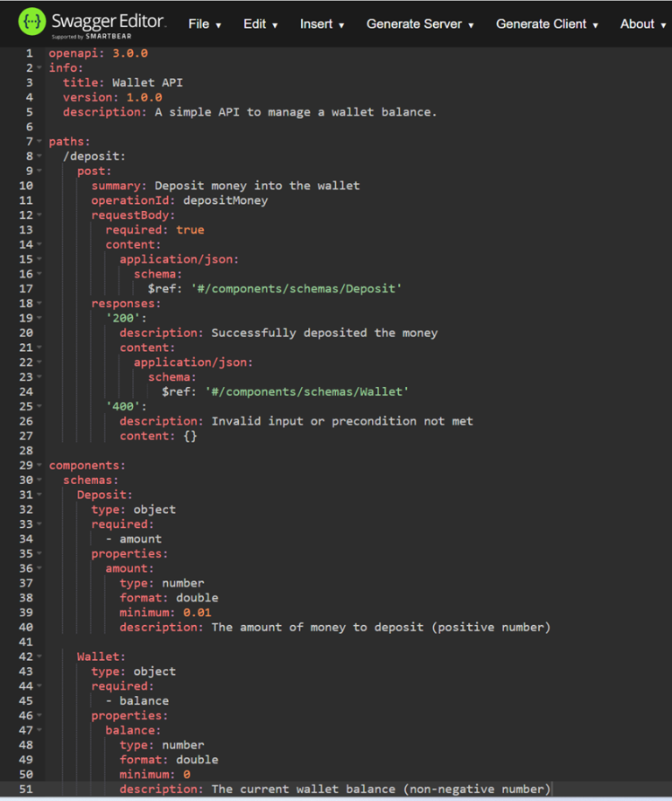Click line number 28 in the gutter
This screenshot has width=672, height=801.
pyautogui.click(x=26, y=451)
